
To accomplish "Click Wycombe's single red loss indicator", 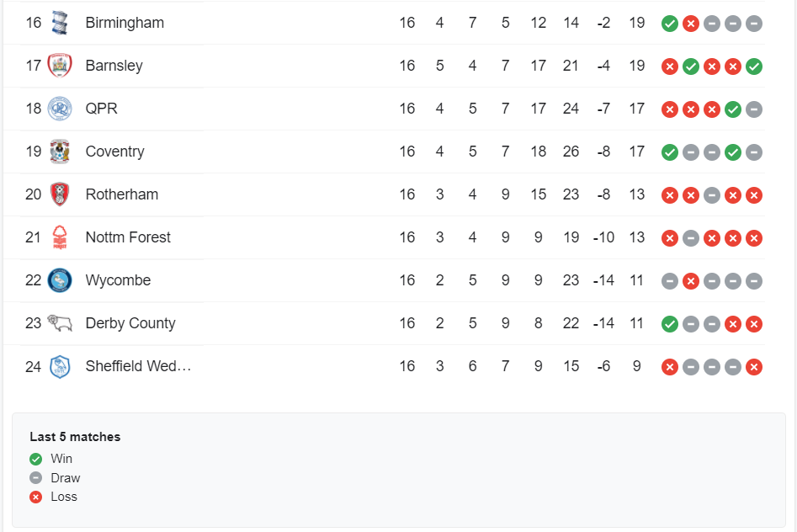I will click(691, 281).
